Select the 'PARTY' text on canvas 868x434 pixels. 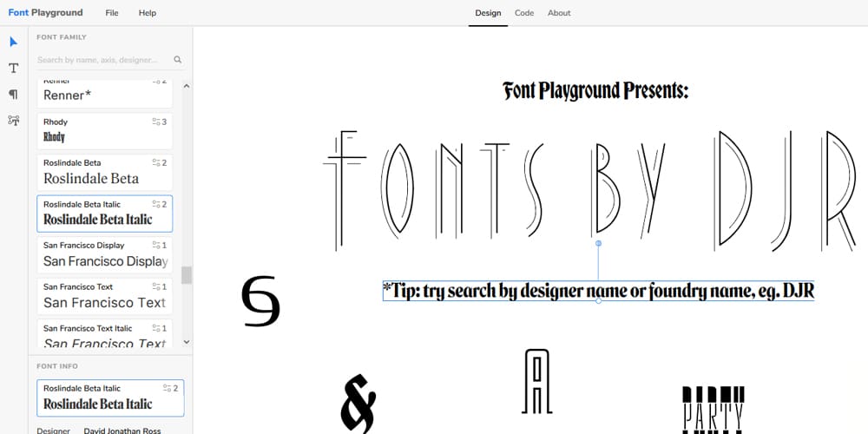[713, 411]
